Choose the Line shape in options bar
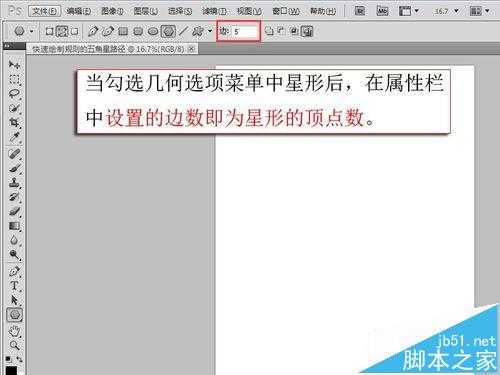500x375 pixels. coord(183,31)
